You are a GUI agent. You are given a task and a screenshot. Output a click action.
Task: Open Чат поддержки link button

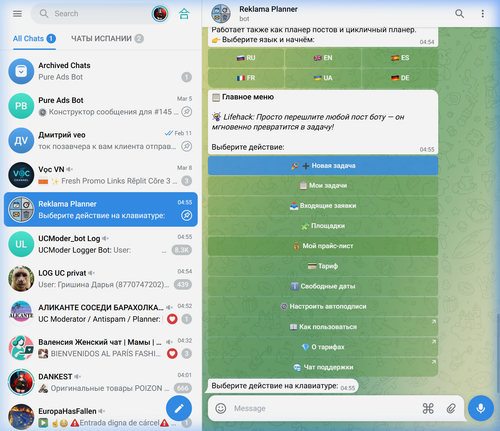323,367
